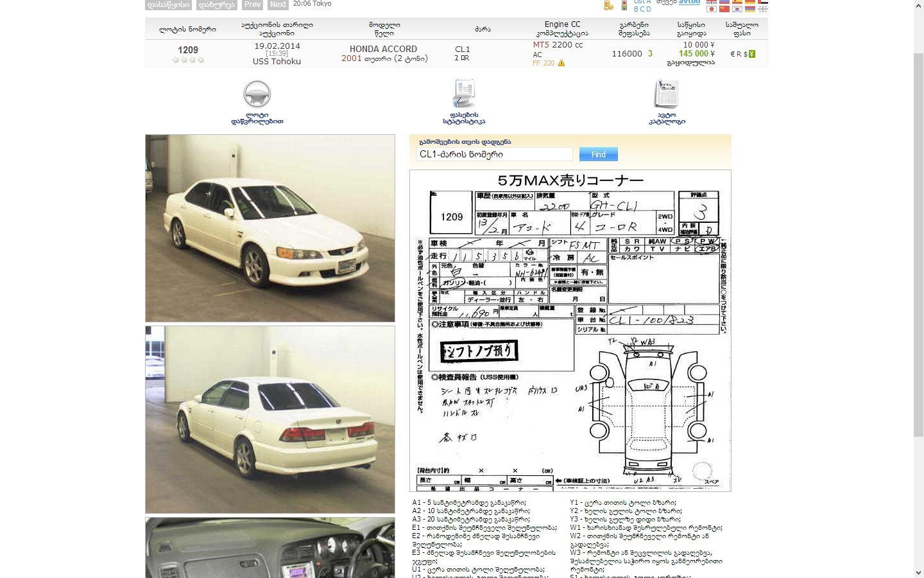Click the ლოტის ნომერი column header

coord(187,29)
